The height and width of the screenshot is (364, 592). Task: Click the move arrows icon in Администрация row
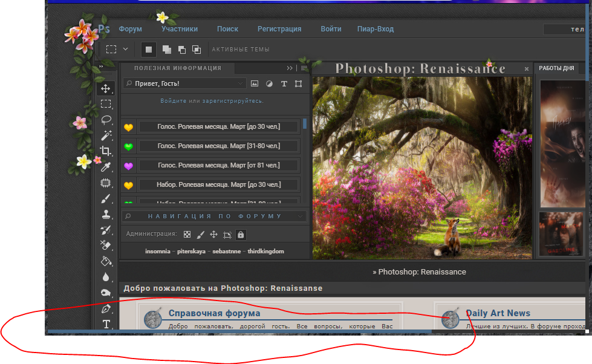(213, 235)
